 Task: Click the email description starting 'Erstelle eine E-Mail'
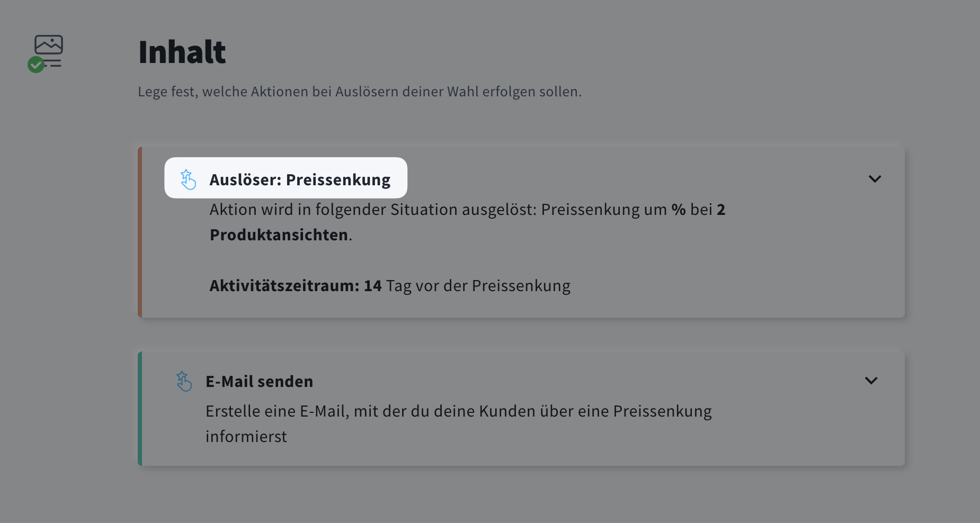coord(458,411)
